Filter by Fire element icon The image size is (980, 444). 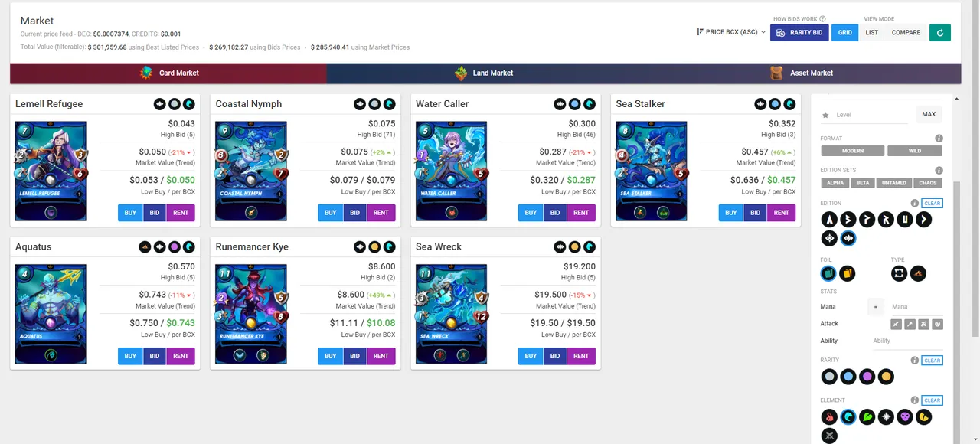click(829, 417)
